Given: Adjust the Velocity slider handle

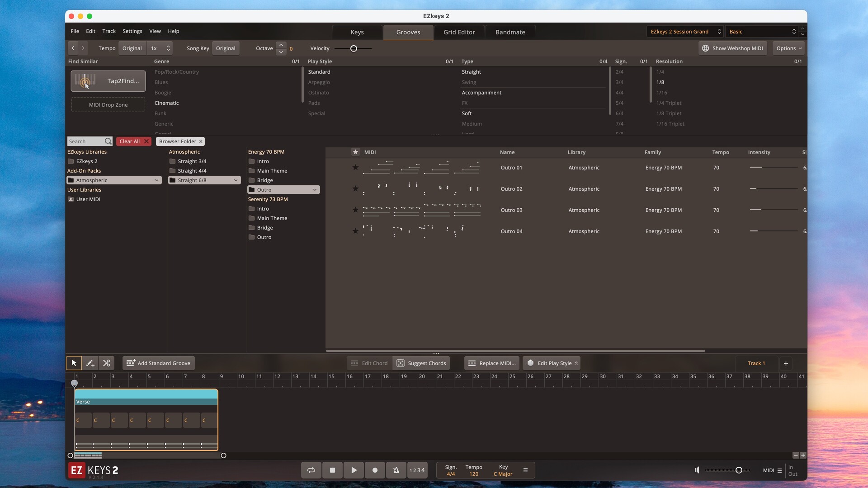Looking at the screenshot, I should pos(354,48).
